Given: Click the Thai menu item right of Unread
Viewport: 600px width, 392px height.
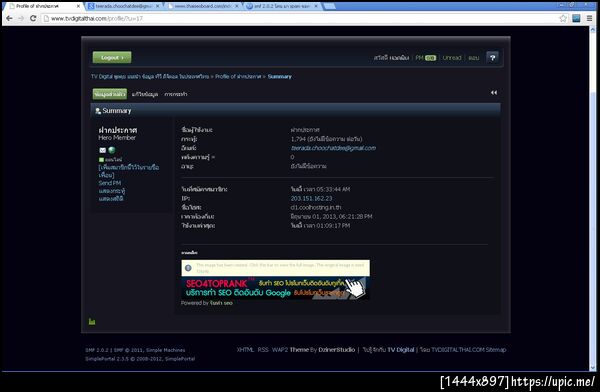Looking at the screenshot, I should coord(474,58).
